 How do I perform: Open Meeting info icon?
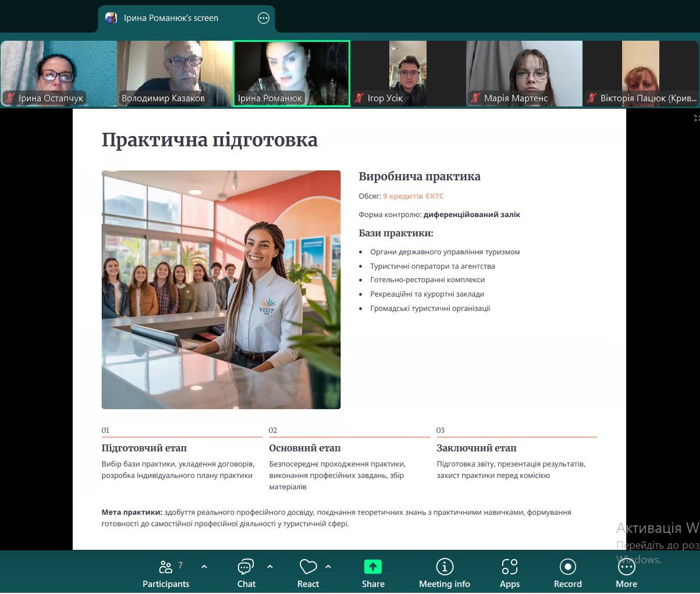tap(445, 567)
